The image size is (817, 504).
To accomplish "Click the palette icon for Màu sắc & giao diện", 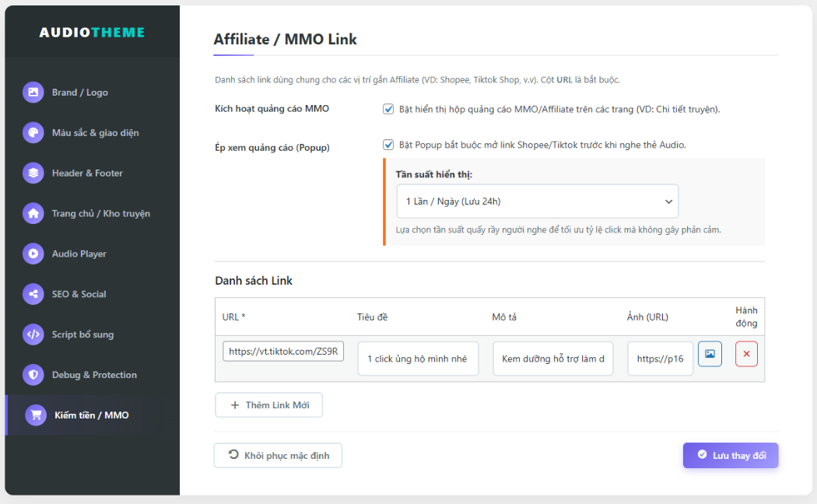I will click(x=33, y=133).
